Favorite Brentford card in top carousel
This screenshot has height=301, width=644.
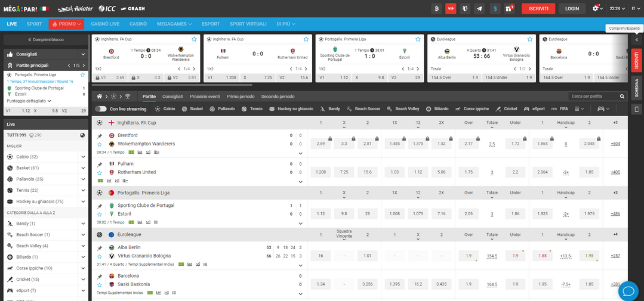pyautogui.click(x=194, y=39)
